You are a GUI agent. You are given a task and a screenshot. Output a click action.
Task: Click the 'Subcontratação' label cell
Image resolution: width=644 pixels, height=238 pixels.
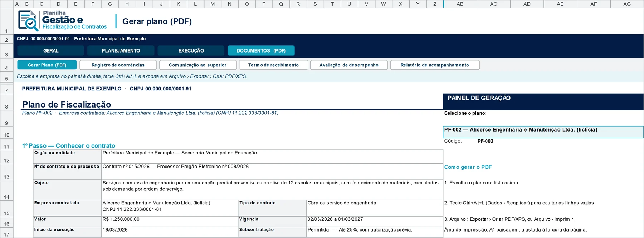click(272, 232)
